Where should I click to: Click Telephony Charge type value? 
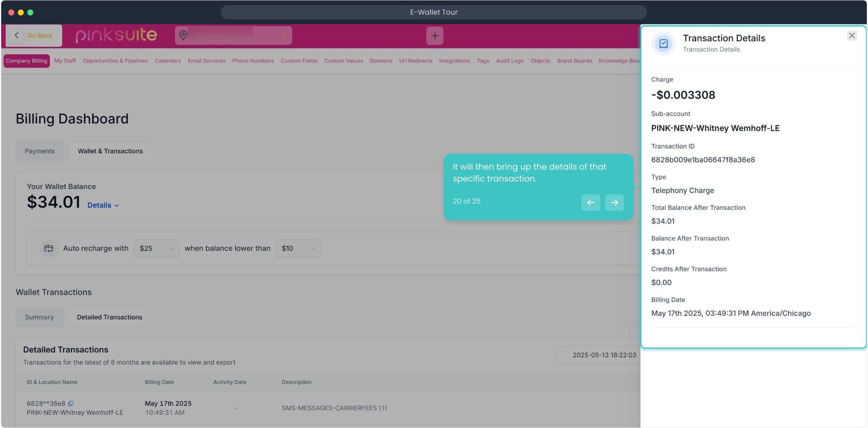tap(683, 191)
